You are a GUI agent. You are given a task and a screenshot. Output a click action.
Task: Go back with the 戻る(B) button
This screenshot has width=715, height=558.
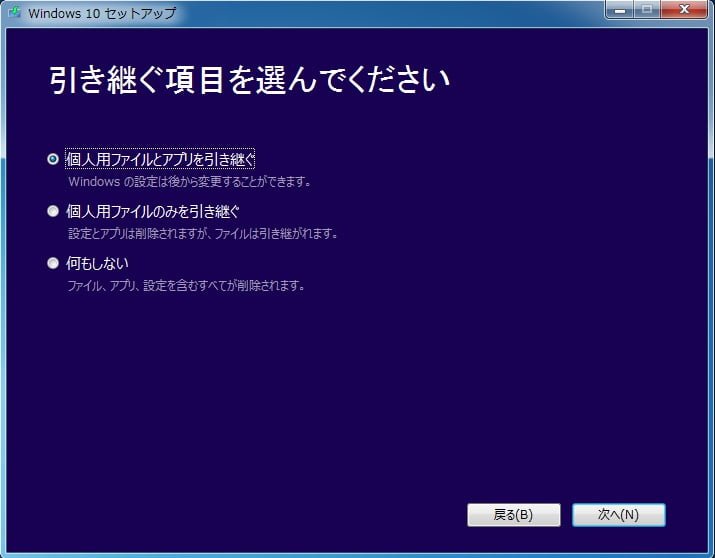pos(513,515)
